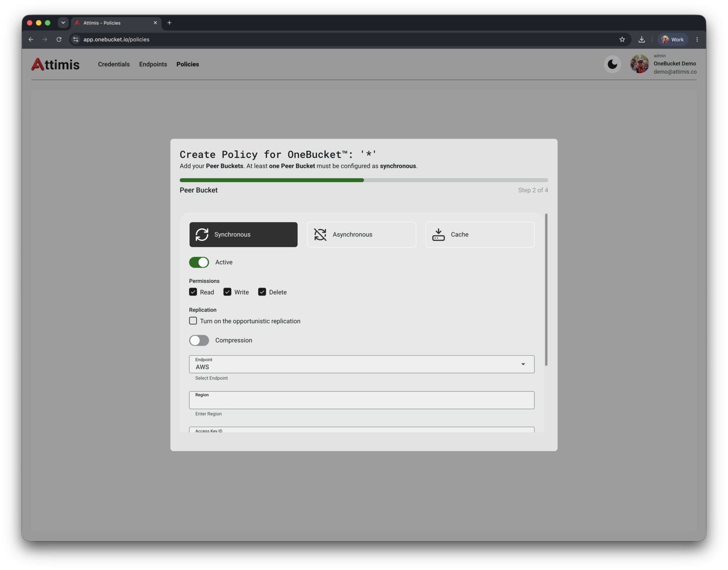Toggle the Active switch
Image resolution: width=728 pixels, height=570 pixels.
pos(199,262)
